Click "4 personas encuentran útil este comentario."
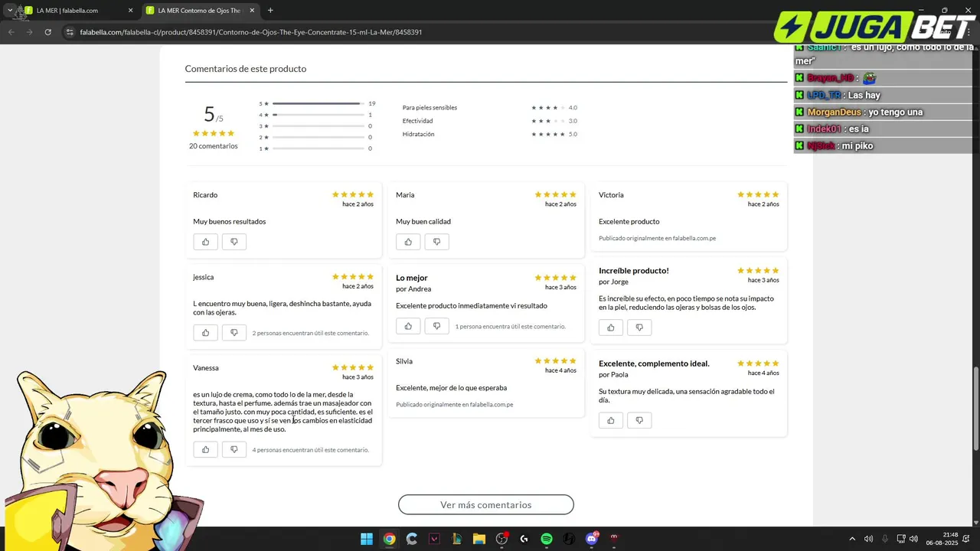980x551 pixels. pos(310,450)
